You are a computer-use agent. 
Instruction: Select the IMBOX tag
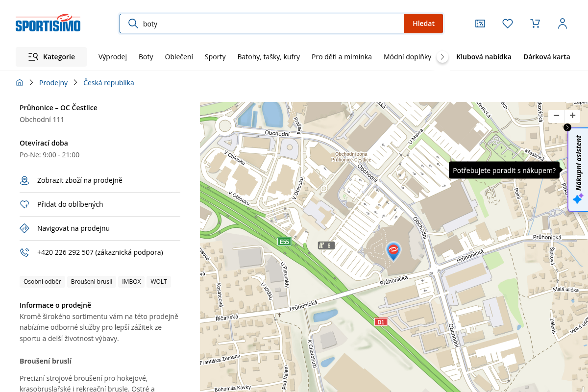tap(131, 282)
